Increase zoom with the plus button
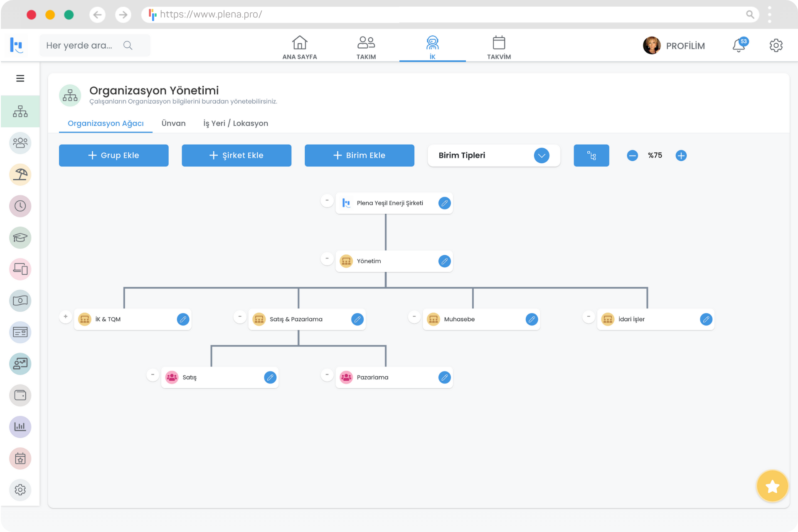 [681, 155]
